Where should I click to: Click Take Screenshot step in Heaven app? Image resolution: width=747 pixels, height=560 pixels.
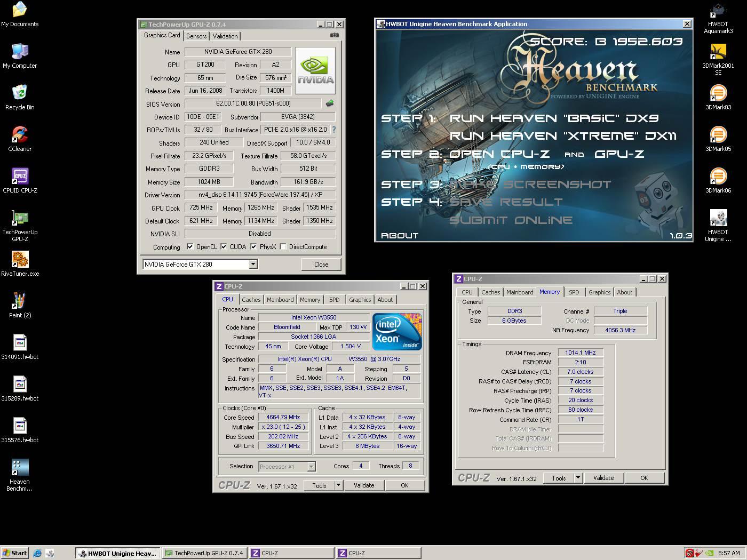click(530, 185)
